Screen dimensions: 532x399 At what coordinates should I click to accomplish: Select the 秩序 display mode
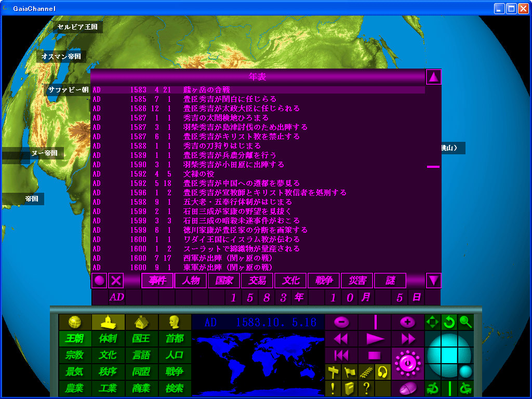click(108, 372)
